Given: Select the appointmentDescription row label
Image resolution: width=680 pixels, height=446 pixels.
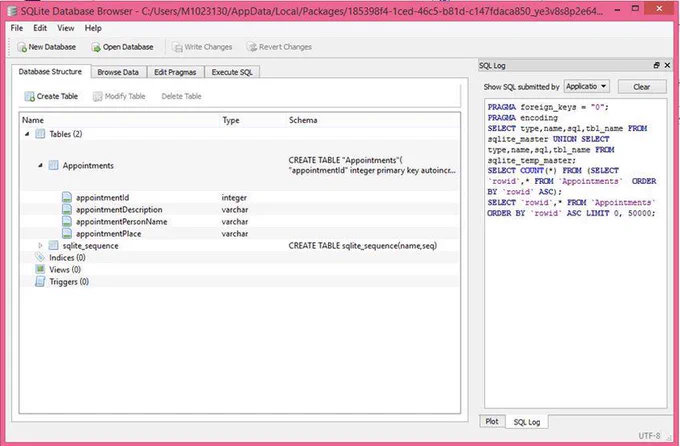Looking at the screenshot, I should (119, 210).
